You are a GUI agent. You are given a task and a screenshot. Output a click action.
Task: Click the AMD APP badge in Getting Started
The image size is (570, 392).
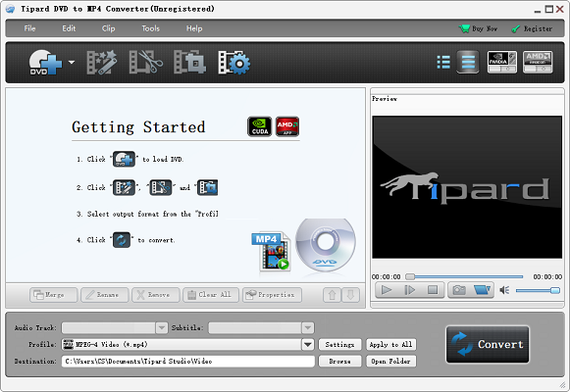(287, 126)
